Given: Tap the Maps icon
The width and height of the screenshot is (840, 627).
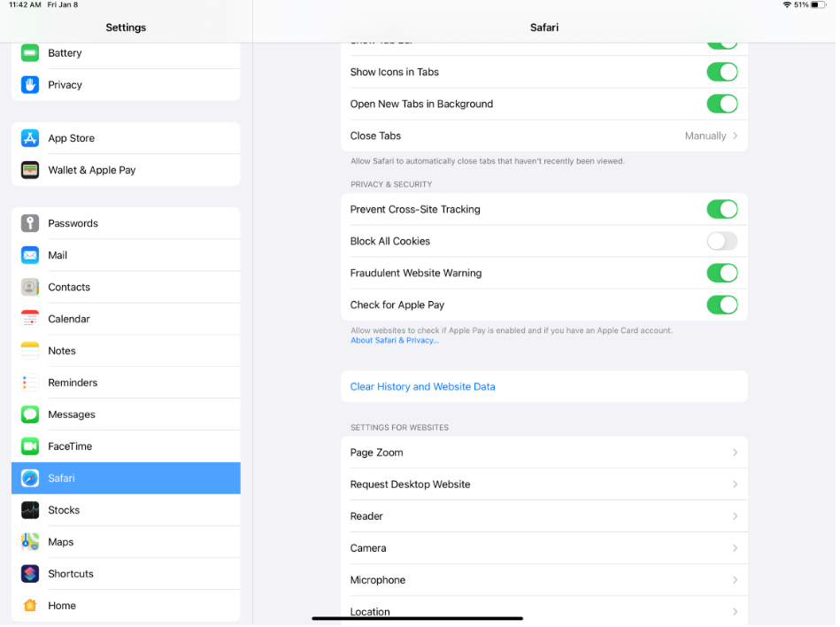Looking at the screenshot, I should point(30,542).
